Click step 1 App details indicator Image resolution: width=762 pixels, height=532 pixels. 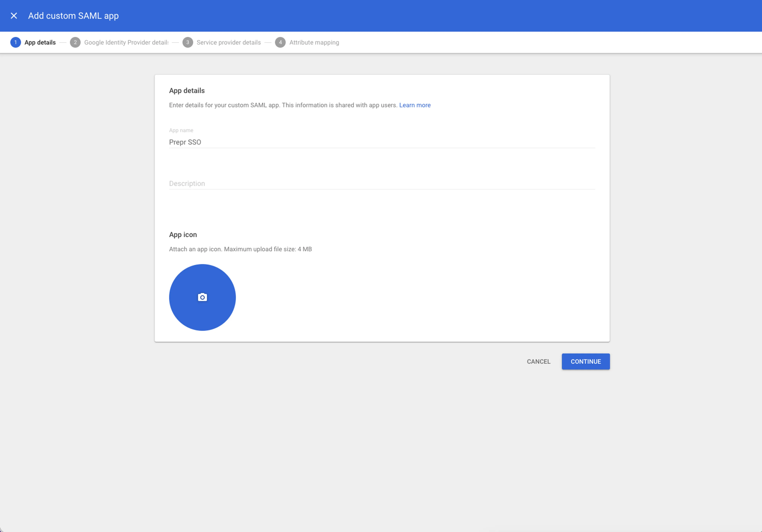click(x=15, y=42)
